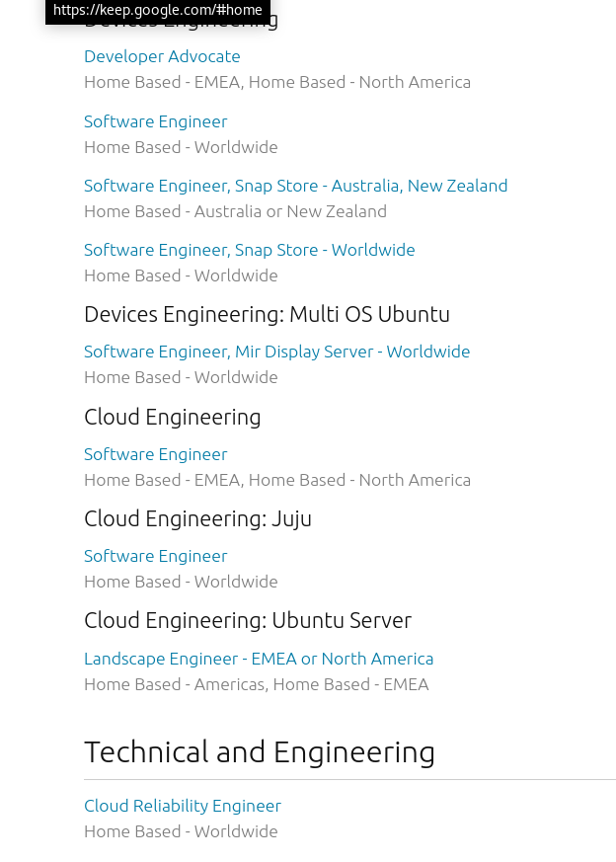Image resolution: width=616 pixels, height=862 pixels.
Task: Click location text beneath Cloud Reliability Engineer
Action: (x=181, y=831)
